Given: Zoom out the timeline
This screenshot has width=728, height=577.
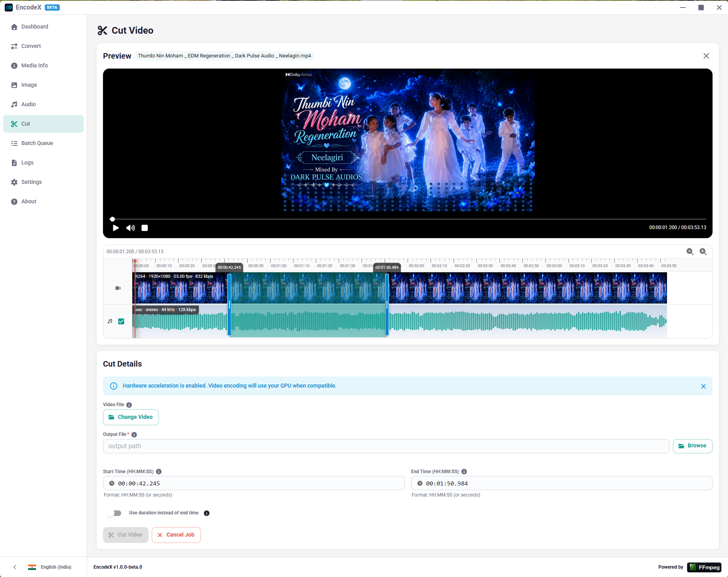Looking at the screenshot, I should [690, 252].
